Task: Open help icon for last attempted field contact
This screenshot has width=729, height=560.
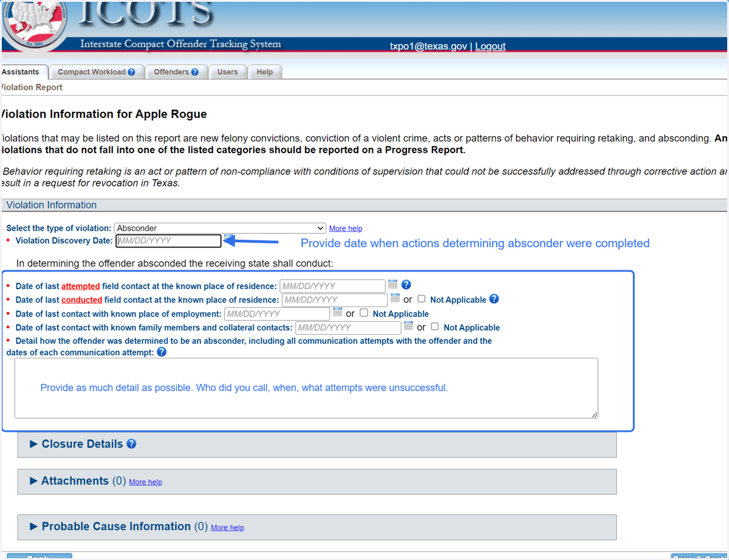Action: 406,284
